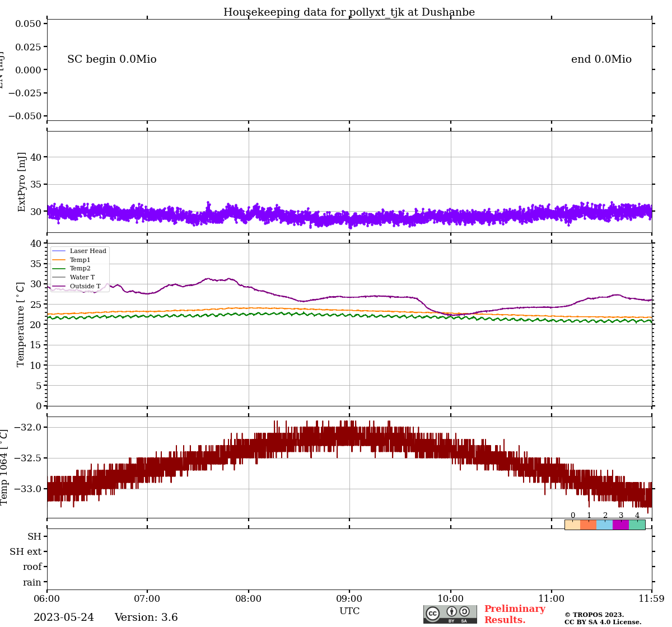Click the SA share-alike icon
The width and height of the screenshot is (672, 627).
pyautogui.click(x=464, y=612)
